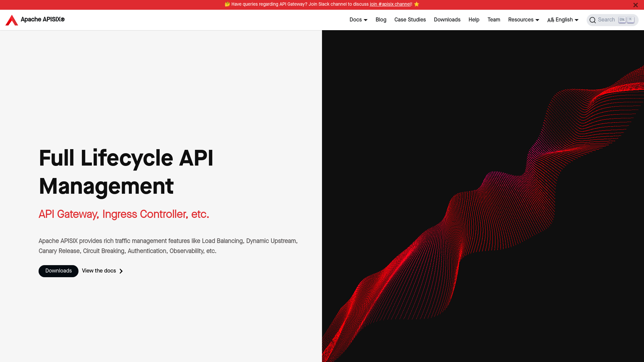
Task: Open the Blog page
Action: point(381,20)
